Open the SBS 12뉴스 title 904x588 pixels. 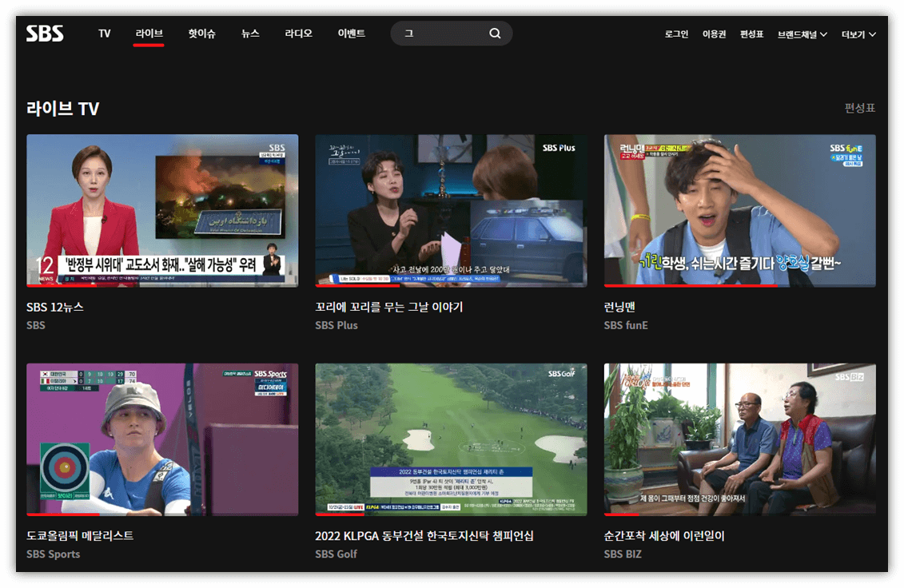click(x=55, y=308)
